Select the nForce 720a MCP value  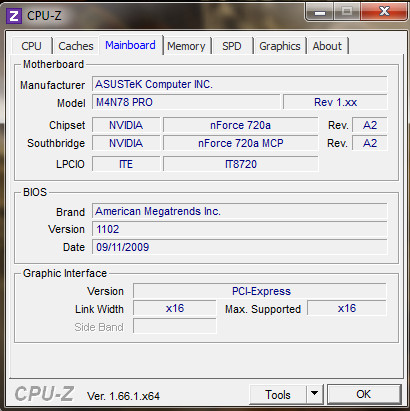click(x=241, y=143)
